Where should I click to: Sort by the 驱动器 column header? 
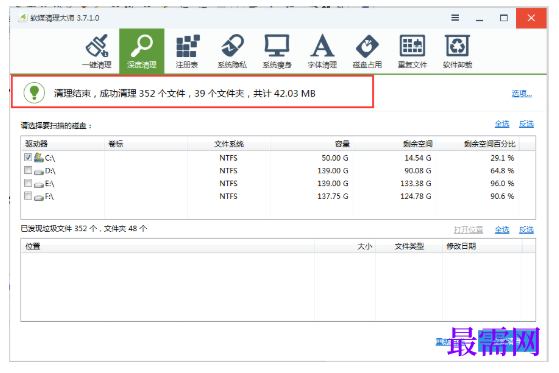(x=62, y=144)
